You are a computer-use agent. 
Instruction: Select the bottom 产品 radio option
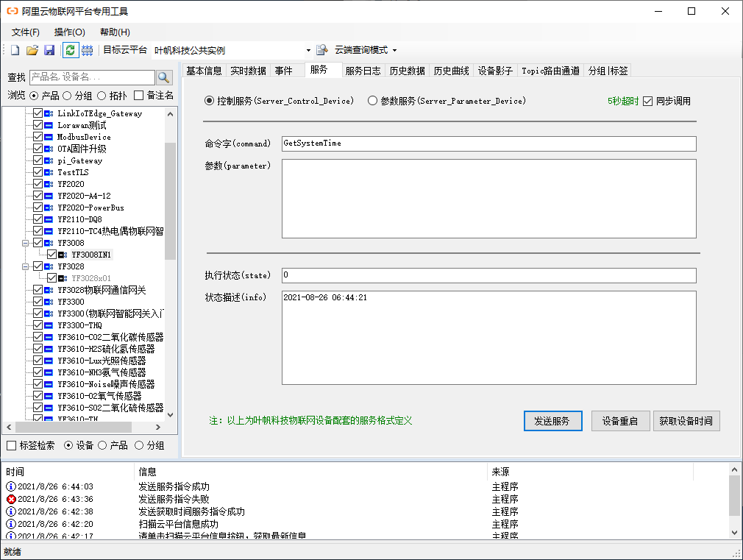102,445
